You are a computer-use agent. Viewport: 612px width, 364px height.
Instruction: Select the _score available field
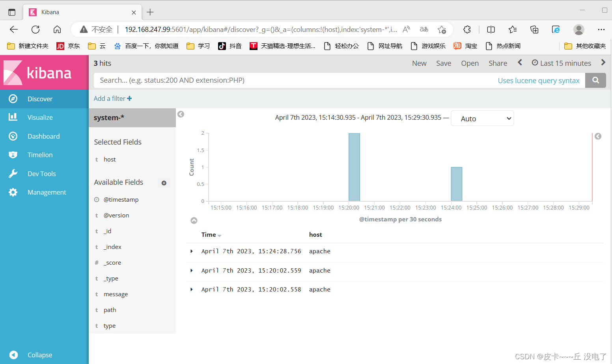tap(112, 263)
